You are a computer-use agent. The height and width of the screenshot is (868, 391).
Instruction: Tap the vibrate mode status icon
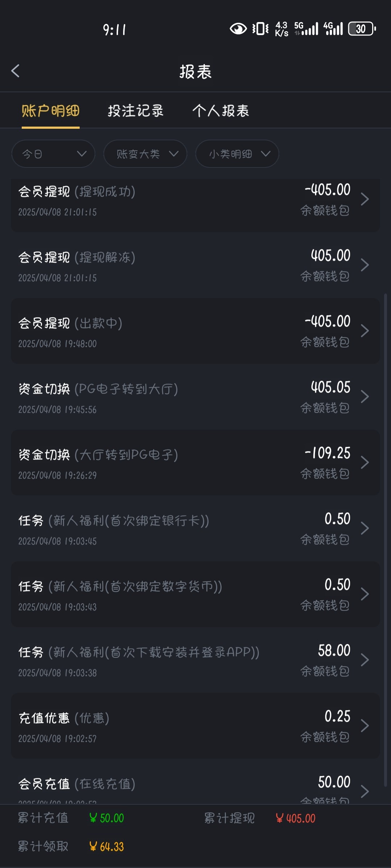tap(260, 29)
